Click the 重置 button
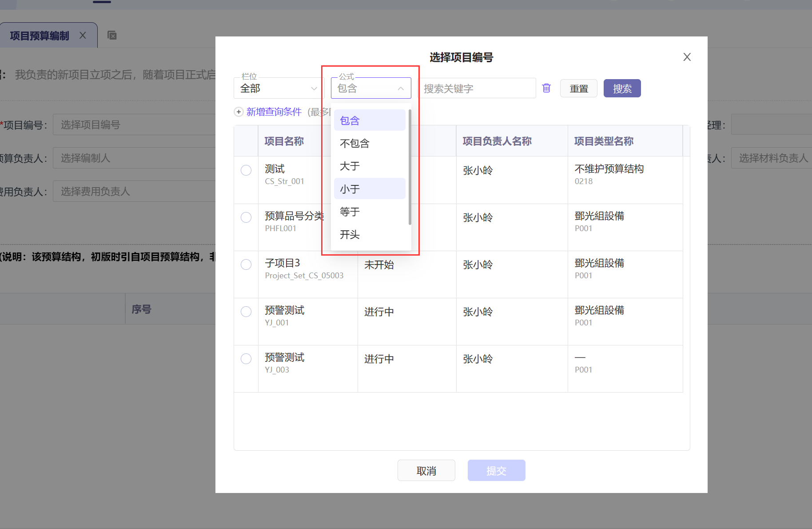 pyautogui.click(x=578, y=88)
